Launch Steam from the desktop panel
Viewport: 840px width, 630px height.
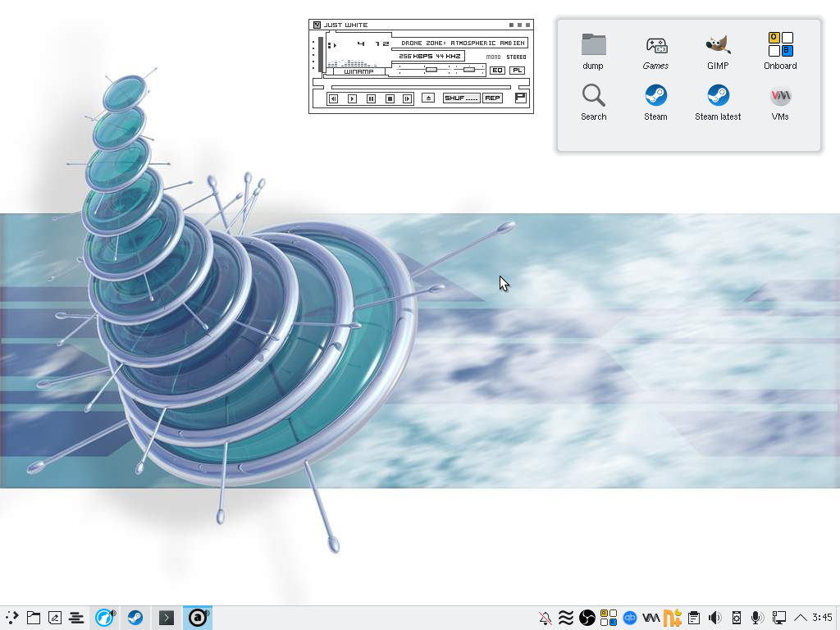tap(655, 102)
